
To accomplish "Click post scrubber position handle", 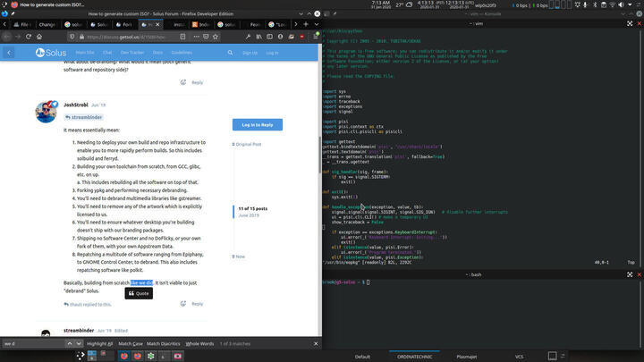I will 233,212.
